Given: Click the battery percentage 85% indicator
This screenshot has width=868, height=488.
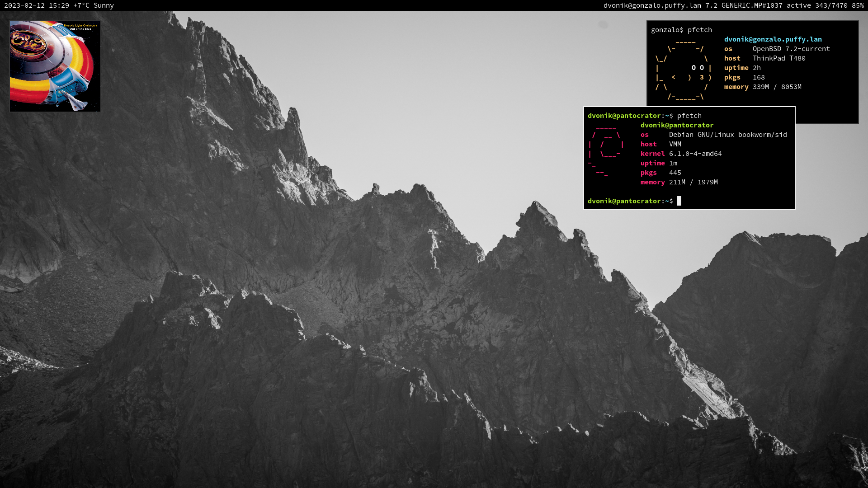Looking at the screenshot, I should 858,5.
